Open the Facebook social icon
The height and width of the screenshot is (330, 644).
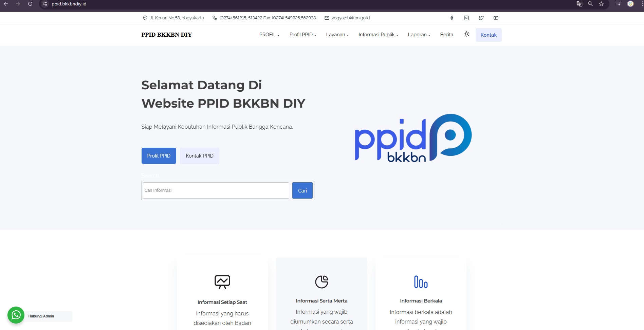(x=452, y=18)
